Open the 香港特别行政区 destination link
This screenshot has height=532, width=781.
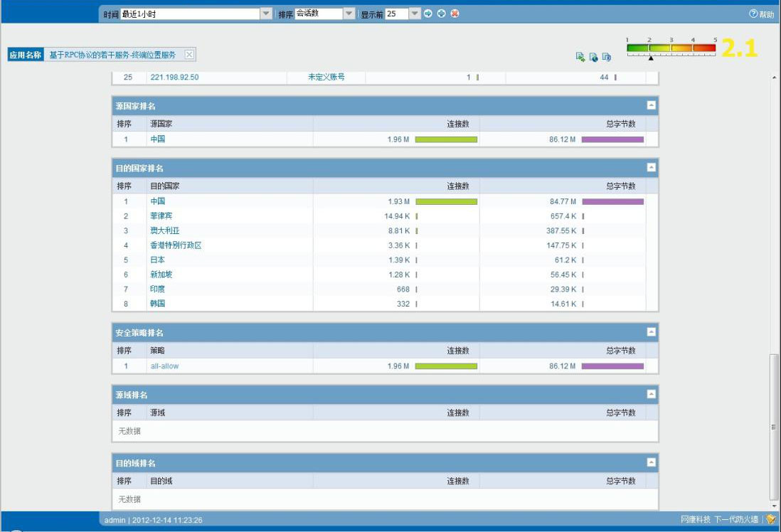point(176,245)
